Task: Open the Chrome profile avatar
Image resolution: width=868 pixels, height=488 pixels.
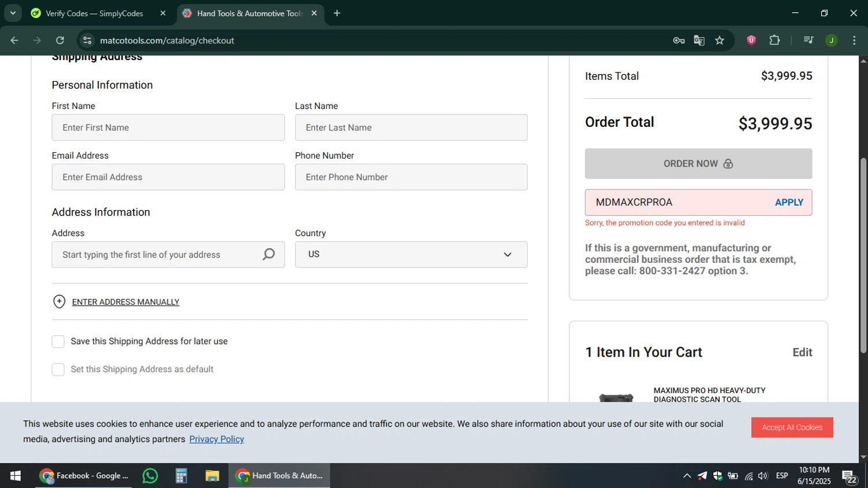Action: (x=832, y=41)
